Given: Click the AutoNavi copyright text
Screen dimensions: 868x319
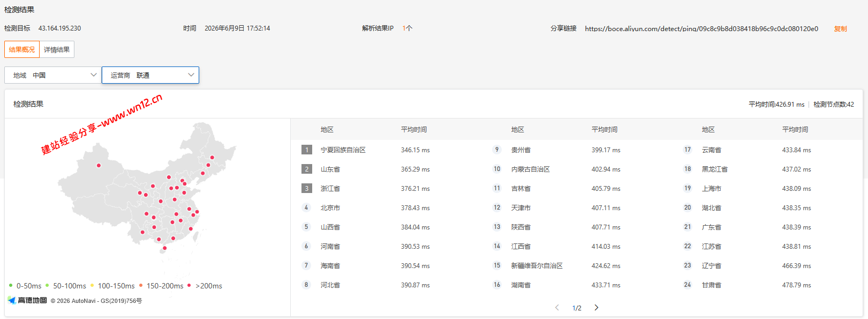Looking at the screenshot, I should tap(96, 301).
